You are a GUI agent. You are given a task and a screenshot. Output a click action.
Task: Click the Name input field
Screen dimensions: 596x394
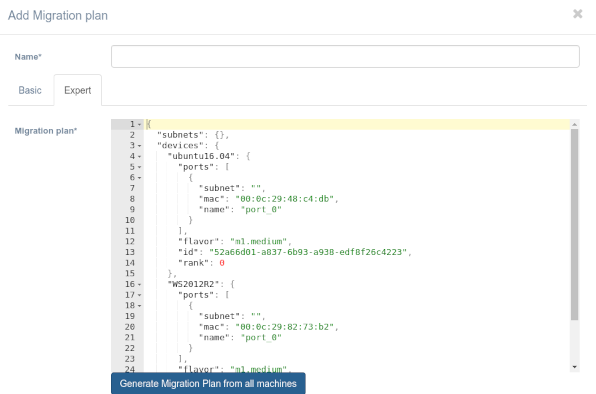tap(345, 57)
